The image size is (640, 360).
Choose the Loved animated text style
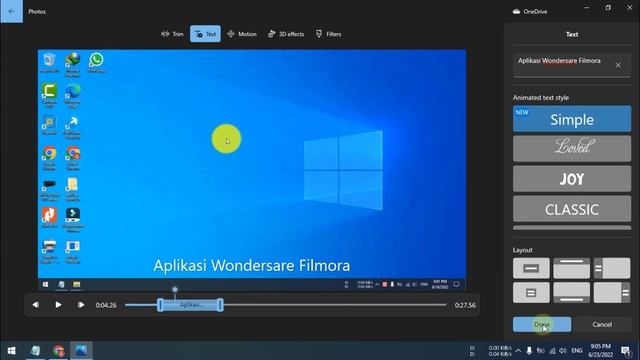coord(572,149)
